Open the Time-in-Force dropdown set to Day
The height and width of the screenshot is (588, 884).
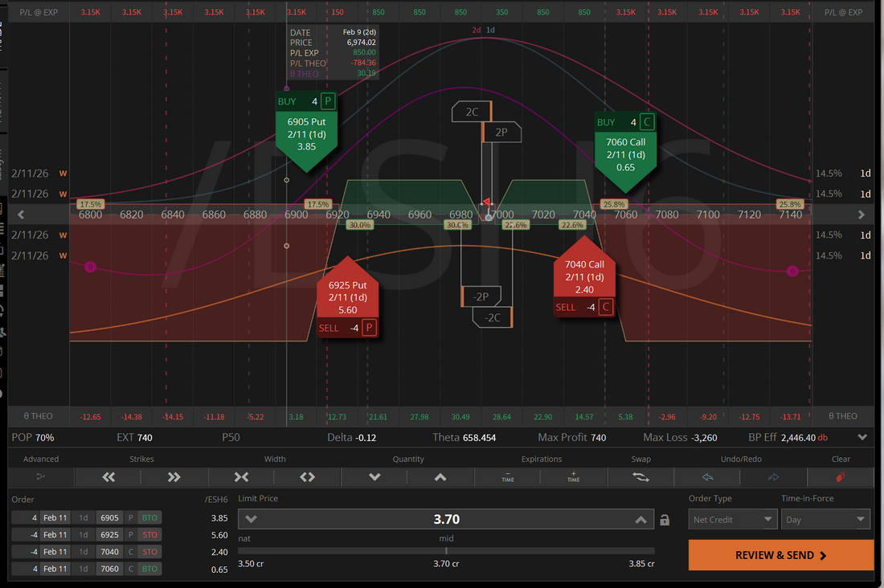click(825, 520)
